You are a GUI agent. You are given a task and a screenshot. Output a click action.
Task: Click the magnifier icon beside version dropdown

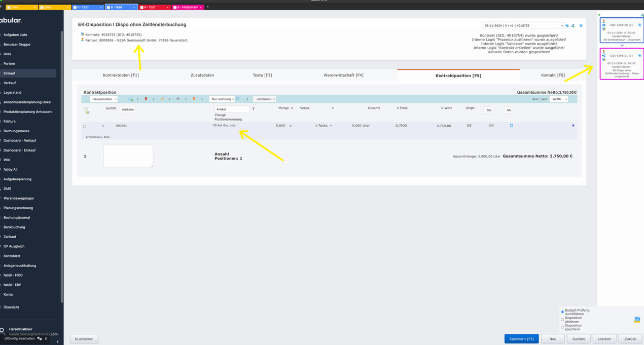pos(567,26)
